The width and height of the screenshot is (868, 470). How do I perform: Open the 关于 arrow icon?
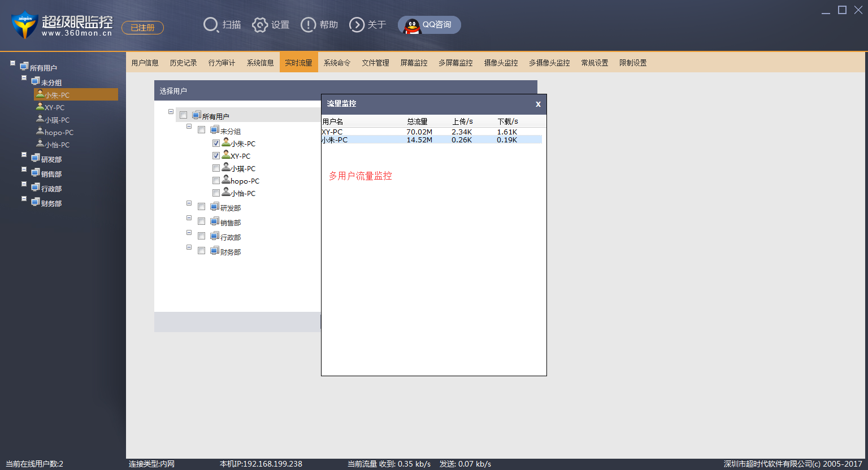tap(357, 25)
